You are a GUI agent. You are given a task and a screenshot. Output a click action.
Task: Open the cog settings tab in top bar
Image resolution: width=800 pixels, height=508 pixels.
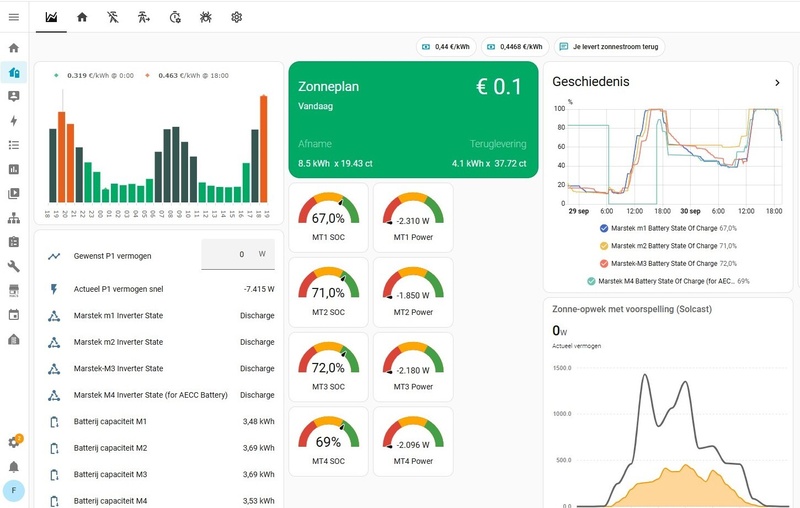236,17
